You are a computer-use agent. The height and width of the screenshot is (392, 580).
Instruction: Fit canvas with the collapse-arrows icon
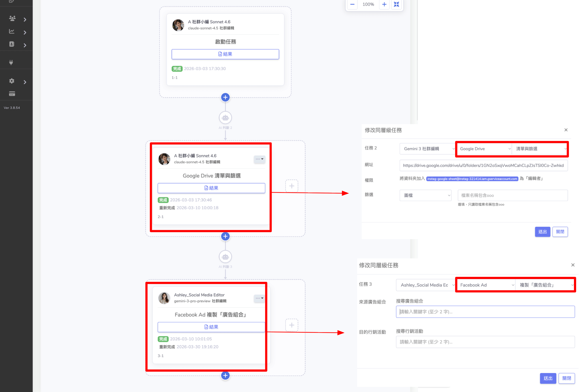[396, 4]
